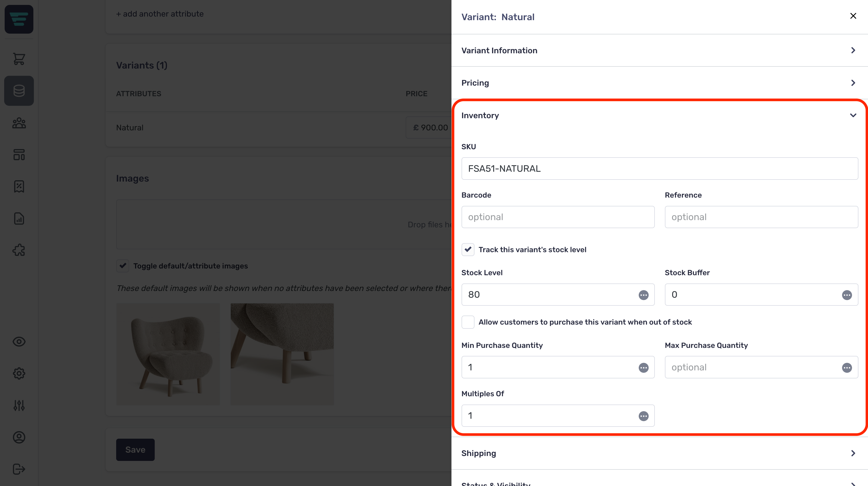This screenshot has width=868, height=486.
Task: Select the chair legs close-up thumbnail
Action: pos(282,354)
